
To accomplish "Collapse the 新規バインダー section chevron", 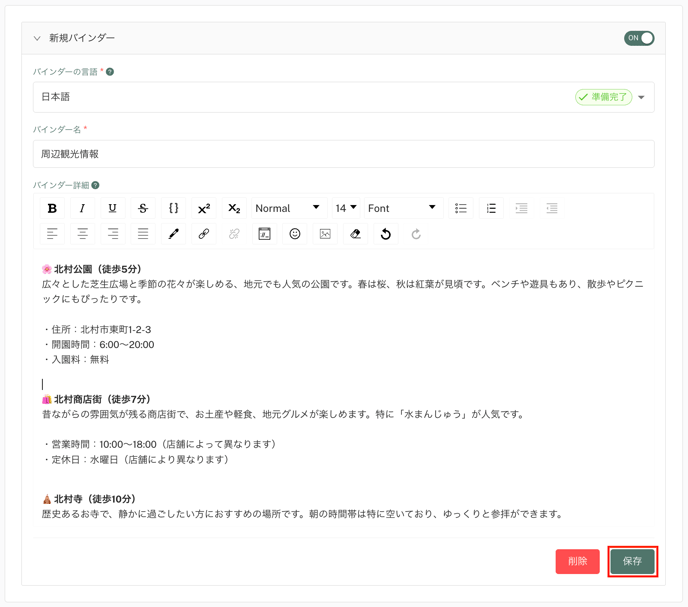I will click(x=37, y=38).
